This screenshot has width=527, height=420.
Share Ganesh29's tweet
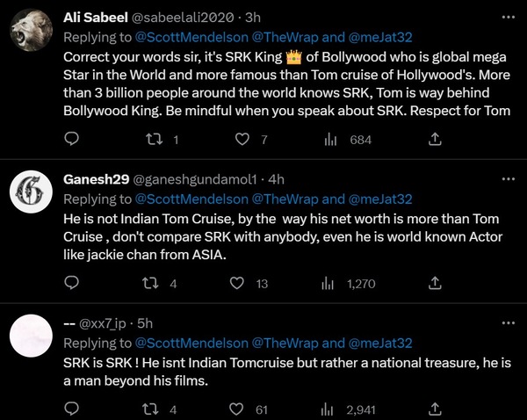coord(434,284)
